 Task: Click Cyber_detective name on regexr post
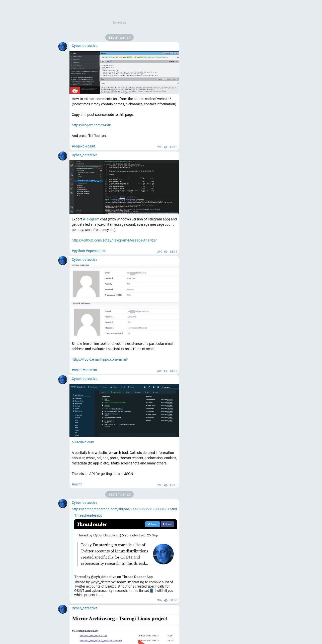(x=85, y=46)
